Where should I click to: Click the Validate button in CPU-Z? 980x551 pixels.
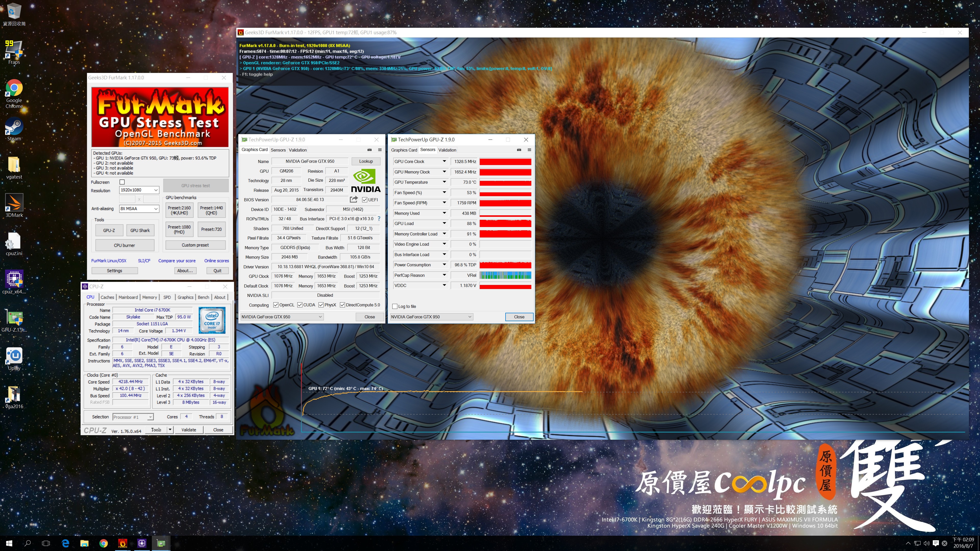coord(189,430)
